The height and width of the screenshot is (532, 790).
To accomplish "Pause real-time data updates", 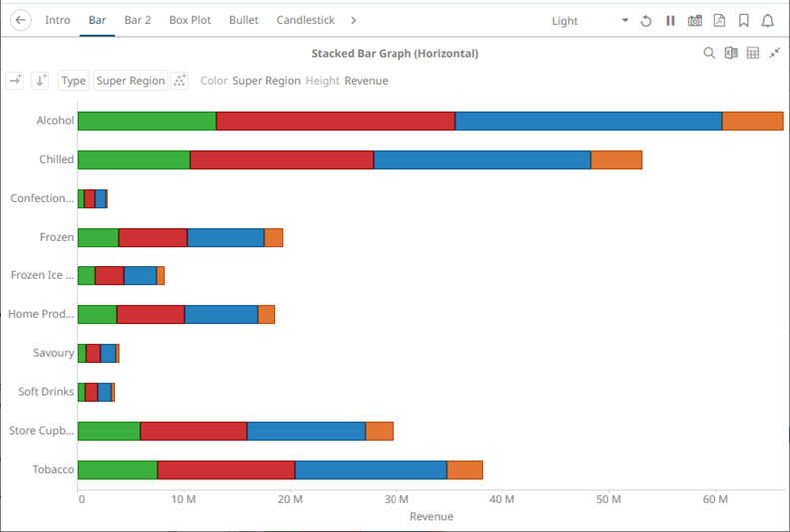I will pyautogui.click(x=671, y=21).
